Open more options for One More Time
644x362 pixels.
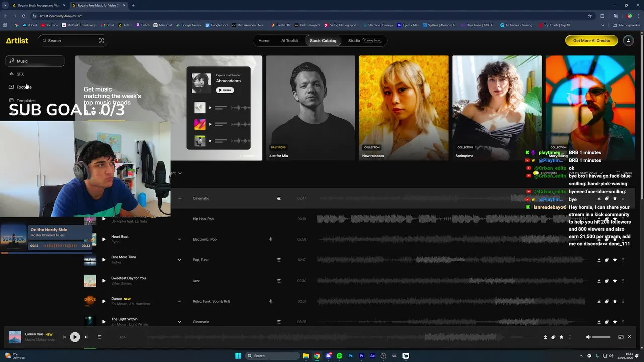623,260
